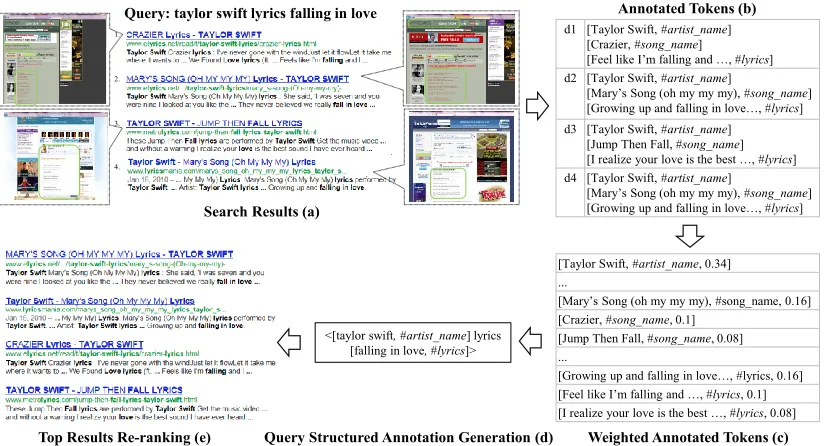Click '[Crazier, #song_name]' in row d1

coord(644,45)
